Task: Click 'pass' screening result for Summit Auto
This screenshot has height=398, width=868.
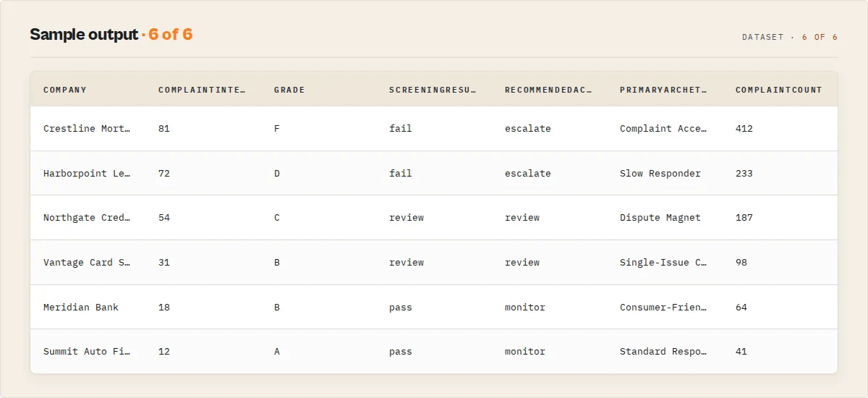Action: (x=401, y=352)
